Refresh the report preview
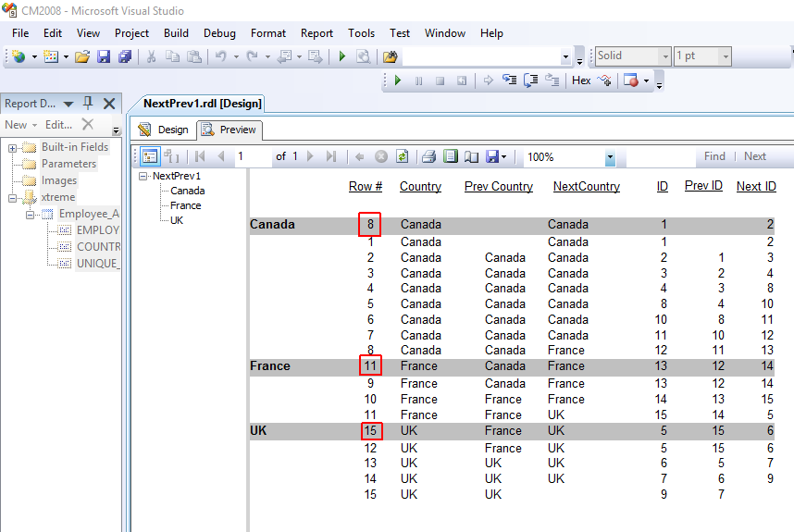 tap(402, 156)
